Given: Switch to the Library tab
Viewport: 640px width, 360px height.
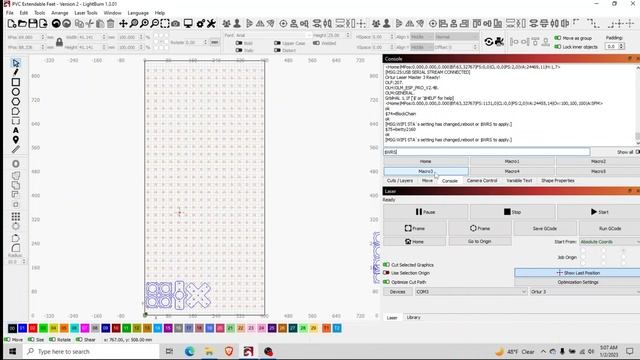Looking at the screenshot, I should point(413,317).
